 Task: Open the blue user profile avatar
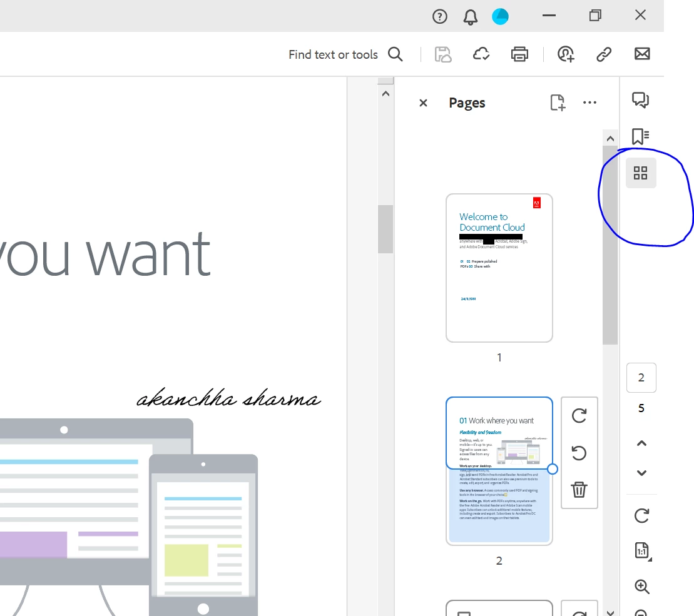[500, 17]
